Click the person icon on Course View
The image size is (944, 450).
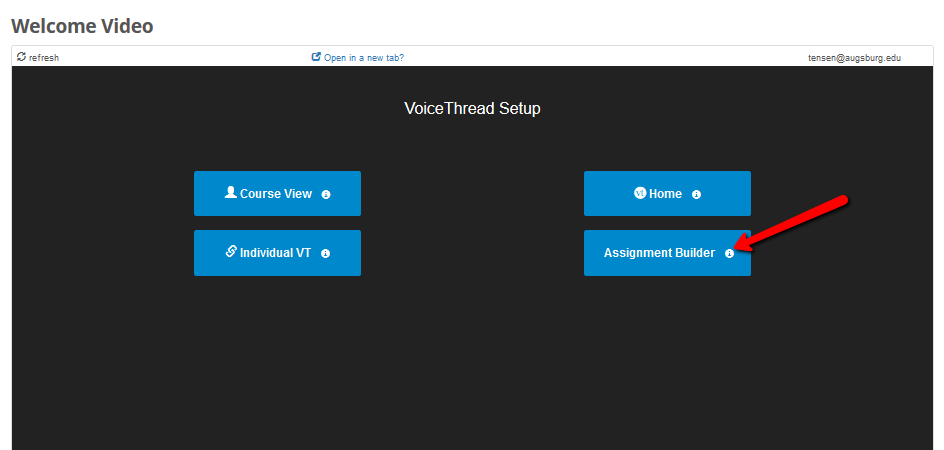pyautogui.click(x=231, y=193)
